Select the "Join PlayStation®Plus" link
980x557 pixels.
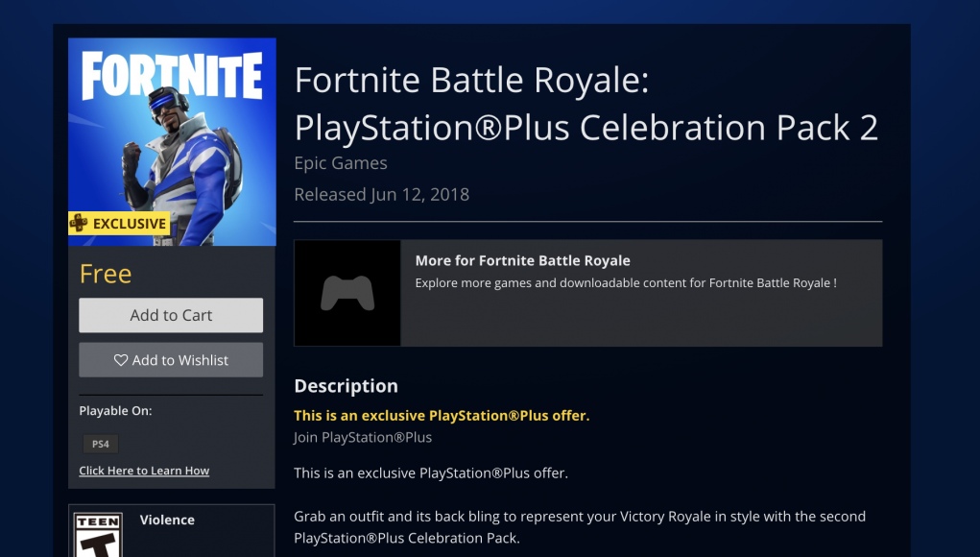coord(364,437)
